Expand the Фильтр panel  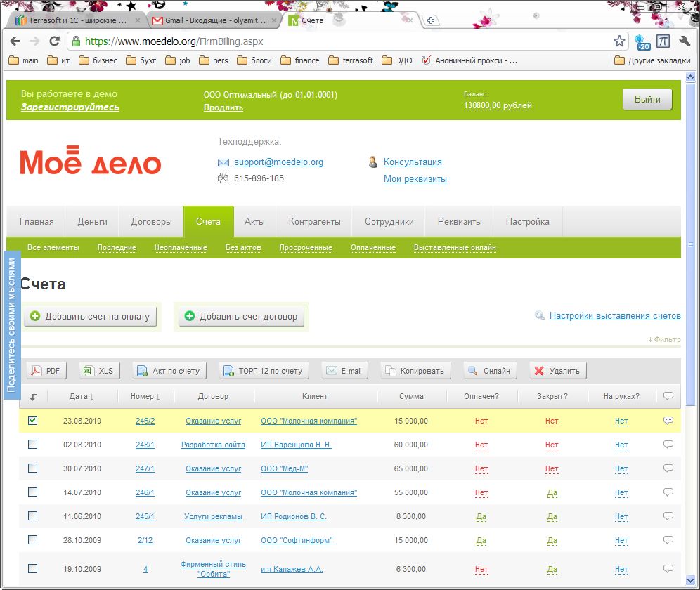click(664, 340)
